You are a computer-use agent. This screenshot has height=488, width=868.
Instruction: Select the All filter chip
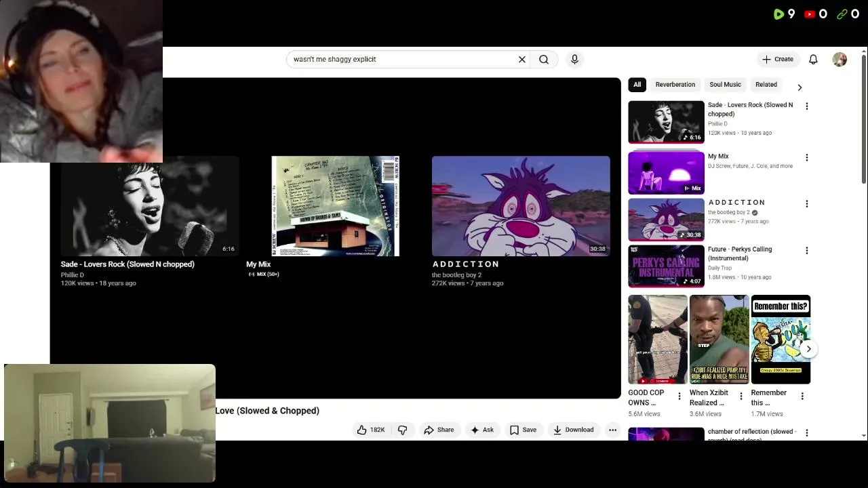pos(637,85)
